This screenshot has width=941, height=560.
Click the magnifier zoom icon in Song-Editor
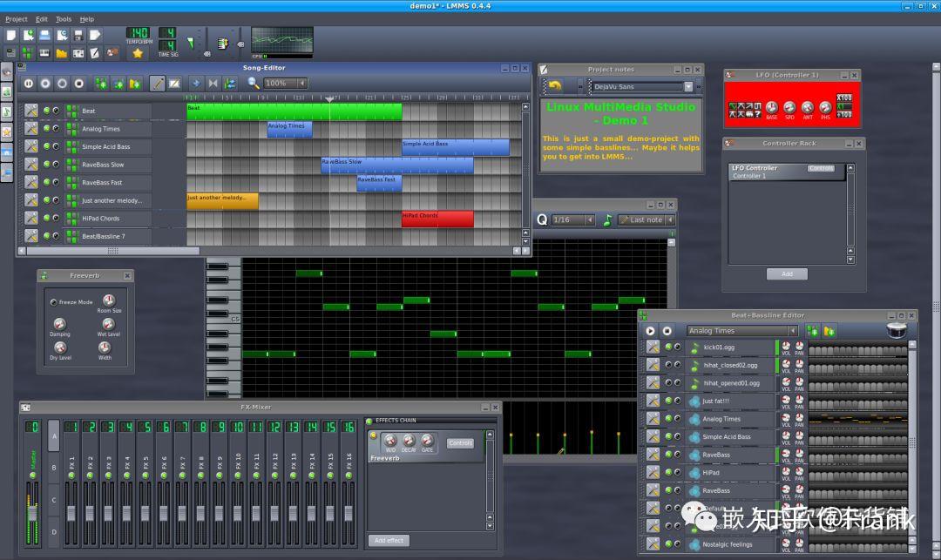[x=254, y=84]
